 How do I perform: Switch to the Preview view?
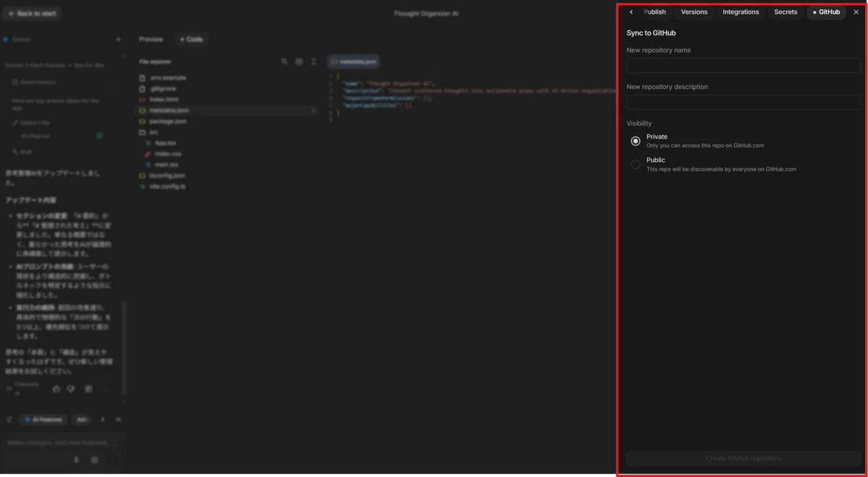(151, 39)
